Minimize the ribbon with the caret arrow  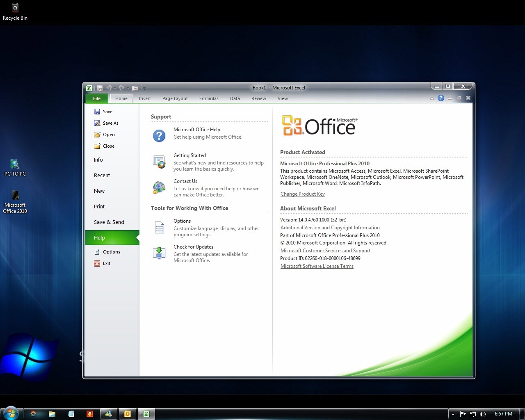click(x=432, y=98)
